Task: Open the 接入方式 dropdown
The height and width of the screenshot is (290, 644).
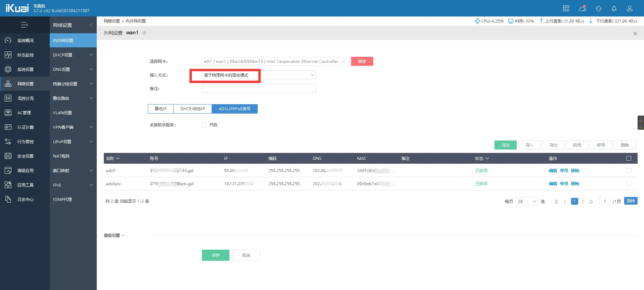Action: click(x=259, y=75)
